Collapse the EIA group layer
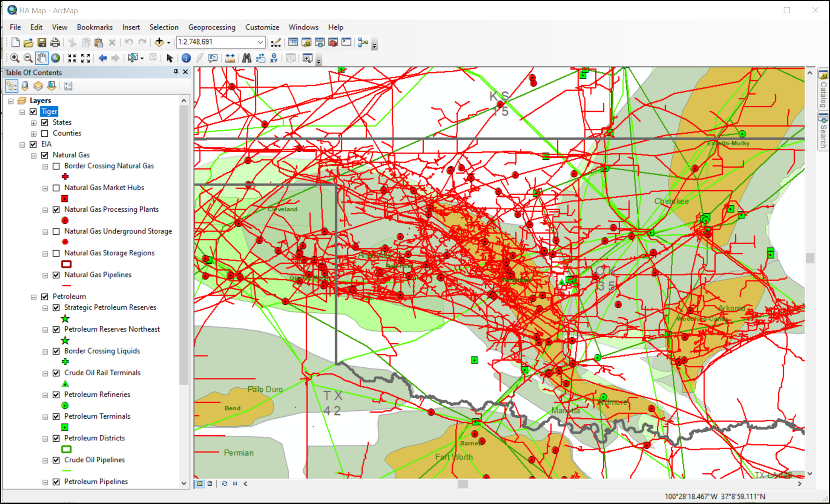 click(22, 145)
